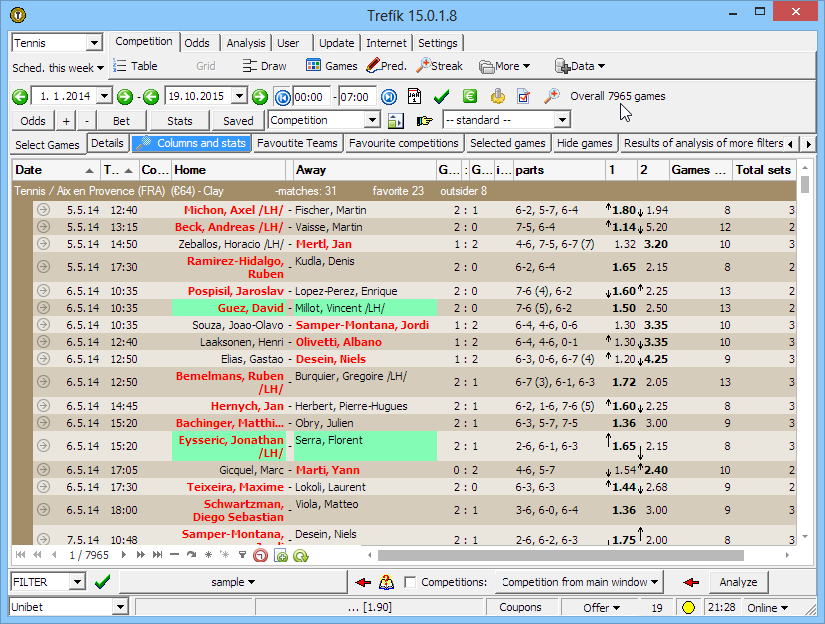The image size is (825, 624).
Task: Toggle the Competitions checkbox
Action: click(x=410, y=582)
